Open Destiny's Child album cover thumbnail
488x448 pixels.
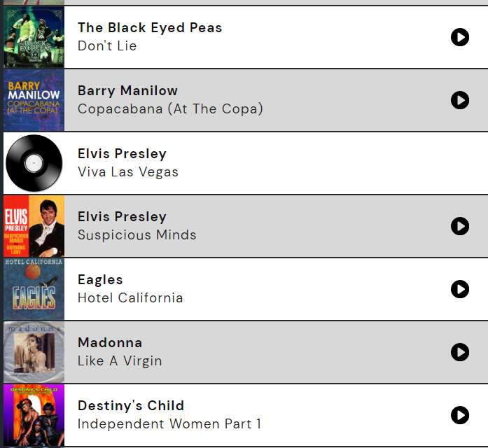click(34, 415)
